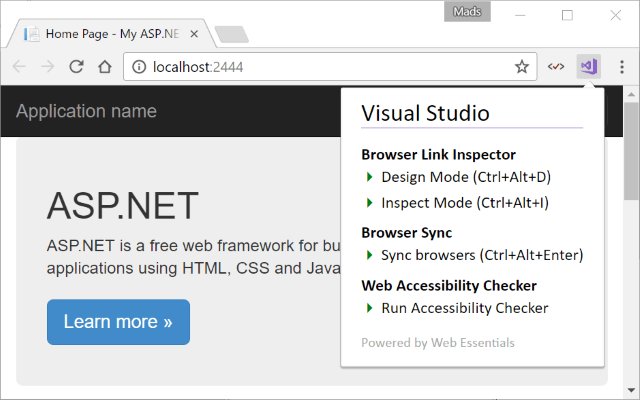The image size is (640, 400).
Task: Click the Web Accessibility Checker heading
Action: [x=449, y=286]
